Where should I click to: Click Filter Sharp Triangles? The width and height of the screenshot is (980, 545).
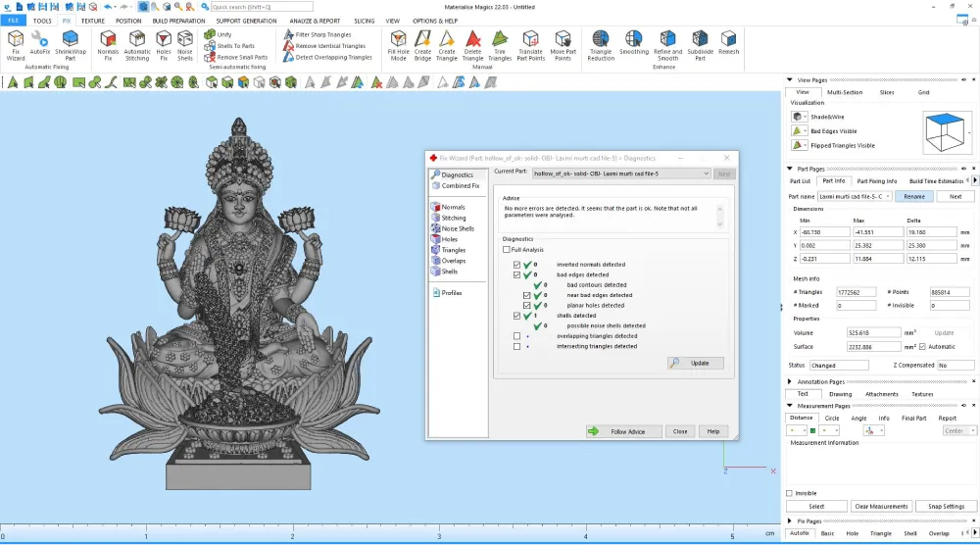pos(318,34)
